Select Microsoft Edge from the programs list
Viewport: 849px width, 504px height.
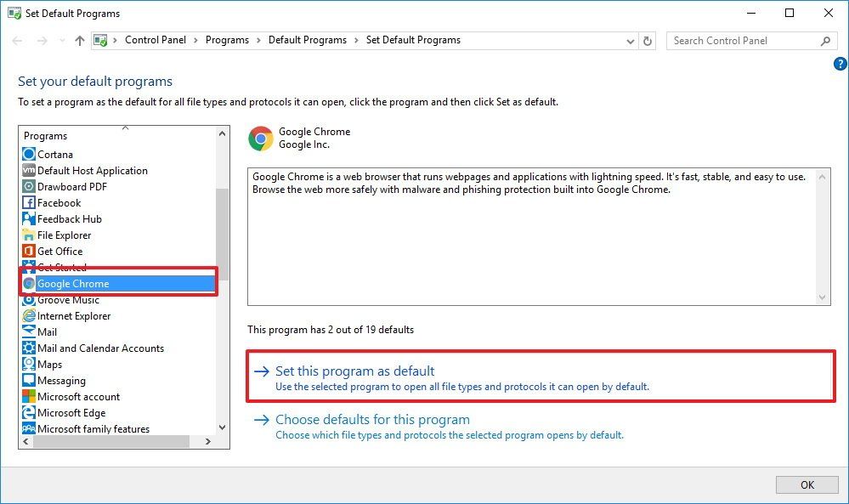pyautogui.click(x=74, y=412)
